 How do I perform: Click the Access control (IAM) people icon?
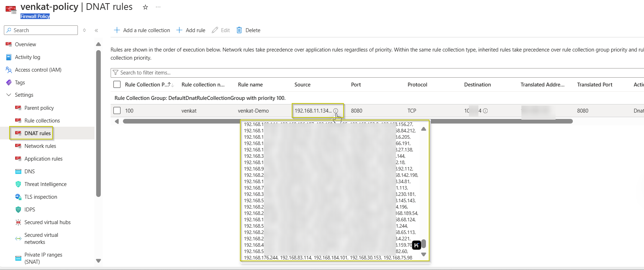pyautogui.click(x=9, y=70)
